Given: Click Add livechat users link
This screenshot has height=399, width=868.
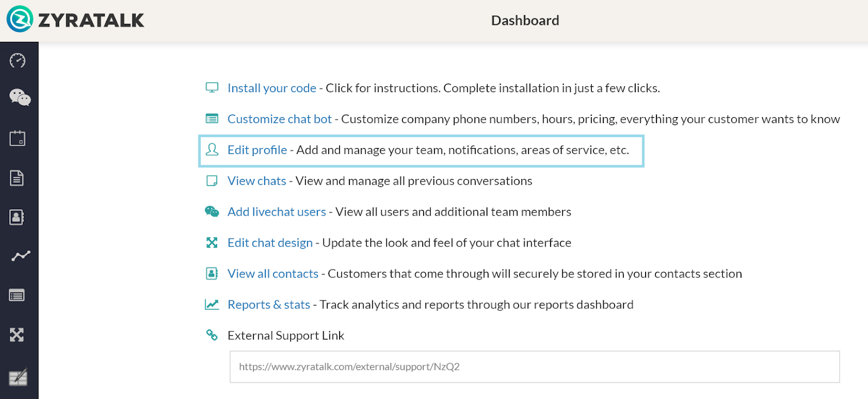Looking at the screenshot, I should tap(277, 212).
